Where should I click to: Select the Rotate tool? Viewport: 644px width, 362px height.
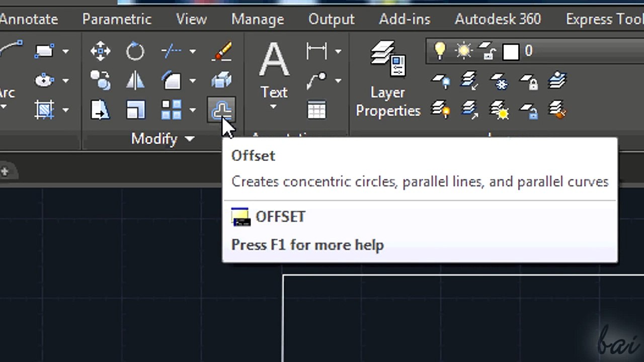pyautogui.click(x=135, y=51)
